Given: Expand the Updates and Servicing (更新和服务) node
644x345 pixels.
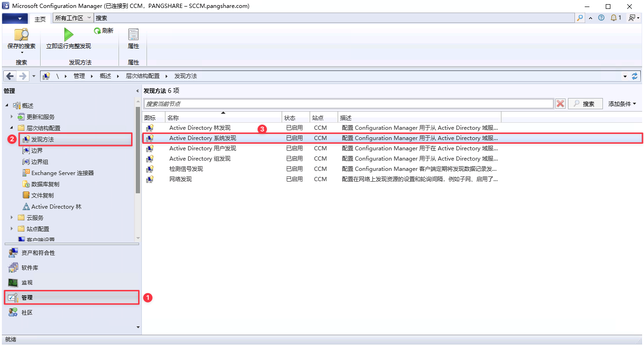Looking at the screenshot, I should pyautogui.click(x=12, y=117).
